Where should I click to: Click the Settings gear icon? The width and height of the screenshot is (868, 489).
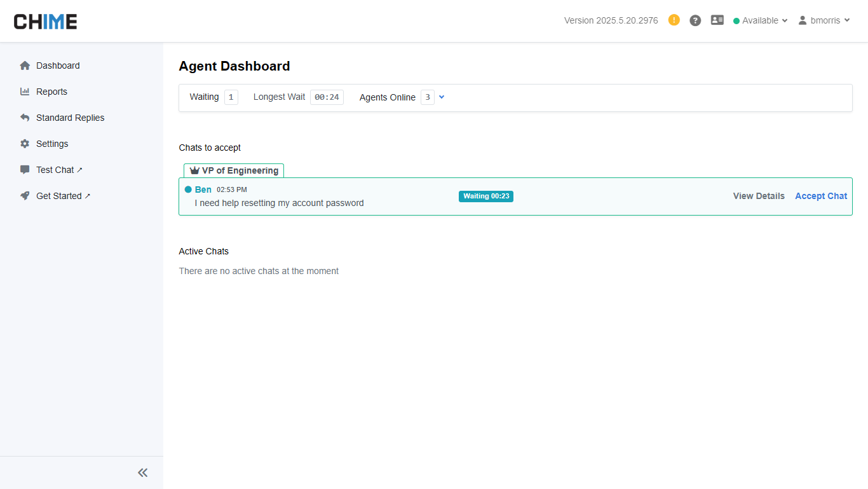[25, 144]
